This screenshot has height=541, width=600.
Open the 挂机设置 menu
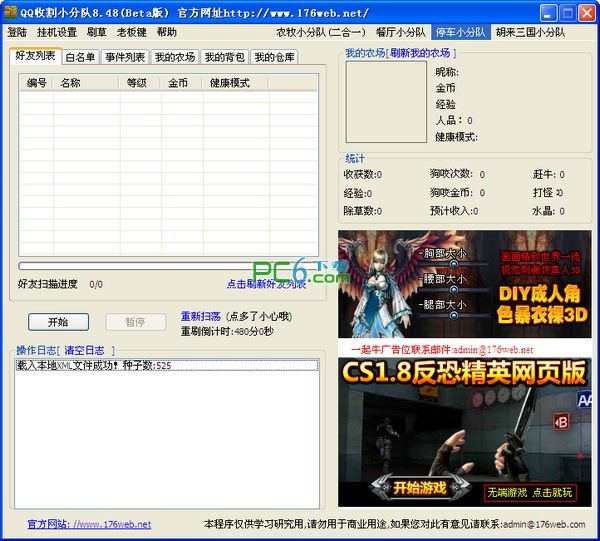[x=57, y=33]
